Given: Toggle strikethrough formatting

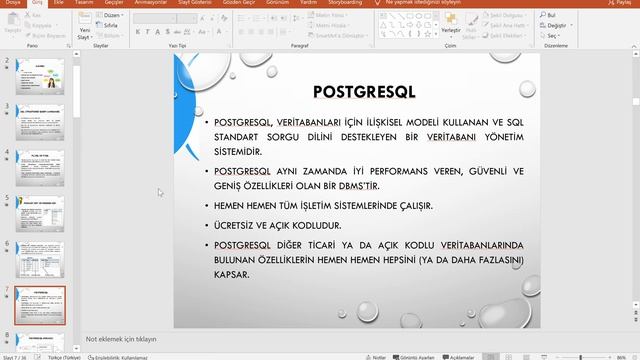Looking at the screenshot, I should 177,32.
